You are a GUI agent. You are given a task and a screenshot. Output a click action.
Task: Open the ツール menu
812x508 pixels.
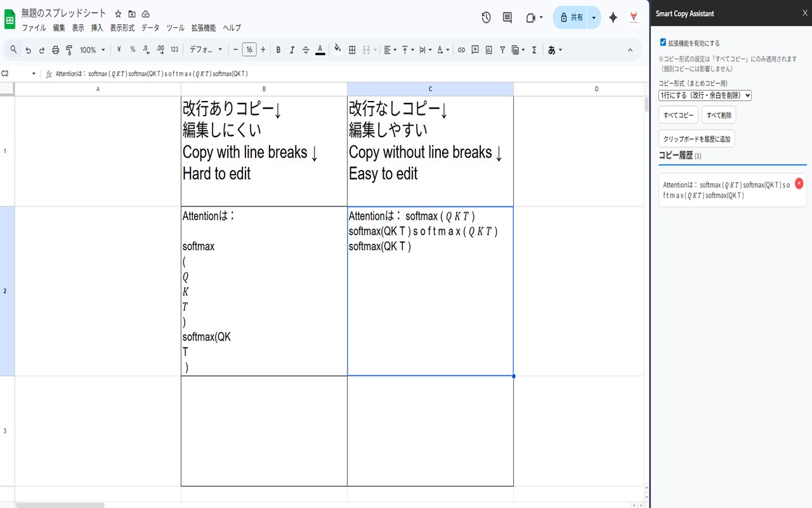[x=175, y=28]
